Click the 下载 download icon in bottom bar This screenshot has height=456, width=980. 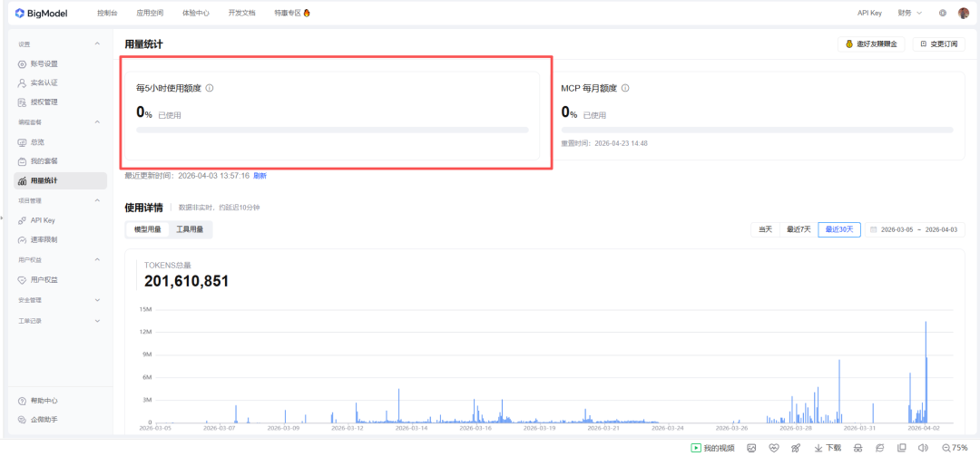(x=818, y=448)
